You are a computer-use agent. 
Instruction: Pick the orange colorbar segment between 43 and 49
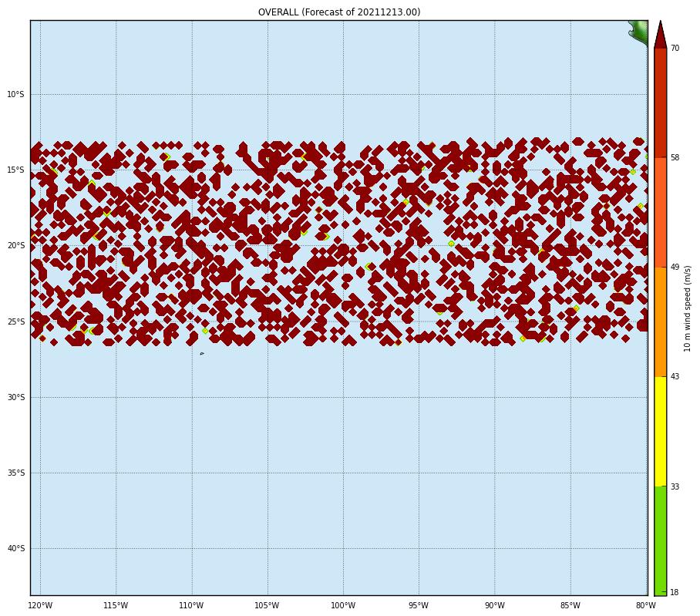tap(660, 321)
